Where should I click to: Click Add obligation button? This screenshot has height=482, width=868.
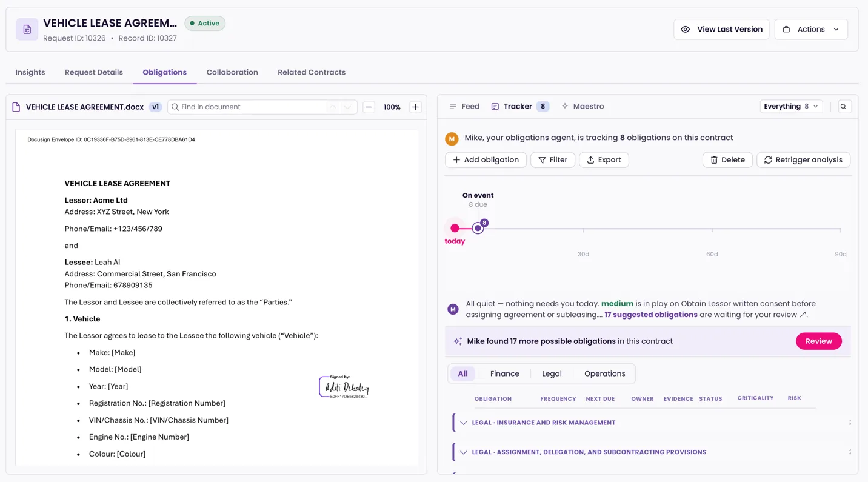coord(486,160)
